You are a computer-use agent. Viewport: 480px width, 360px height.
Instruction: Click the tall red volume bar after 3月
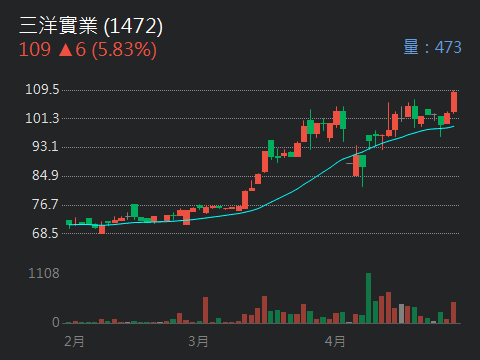click(205, 310)
